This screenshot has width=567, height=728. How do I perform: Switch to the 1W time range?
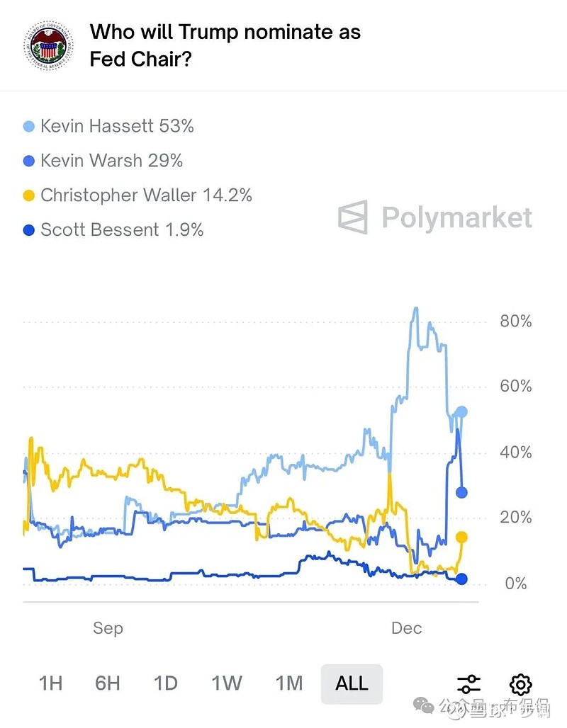(x=226, y=683)
